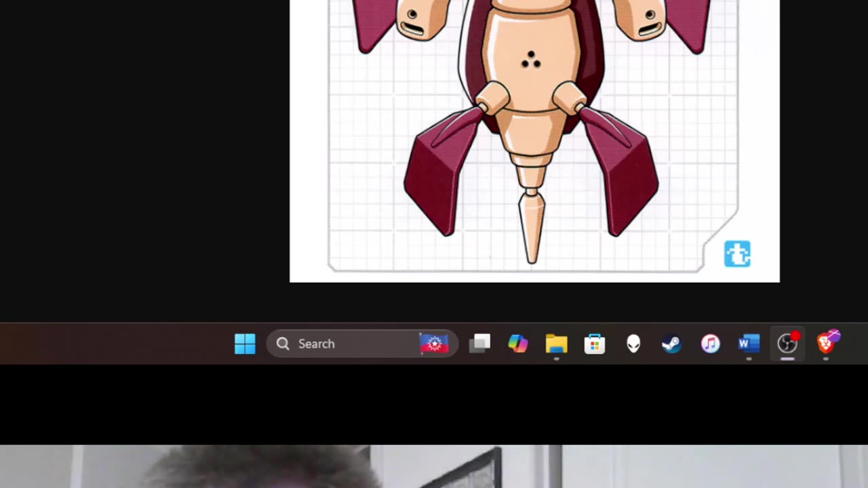Open File Explorer from the taskbar
868x488 pixels.
556,344
